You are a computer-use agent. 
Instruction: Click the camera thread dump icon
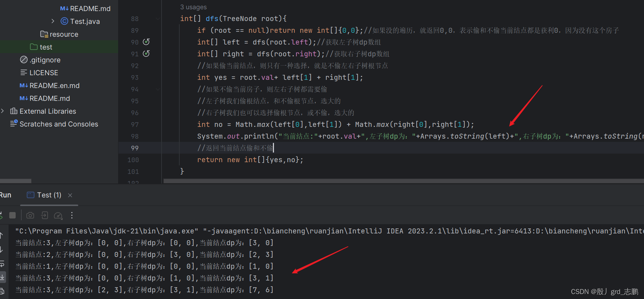30,215
